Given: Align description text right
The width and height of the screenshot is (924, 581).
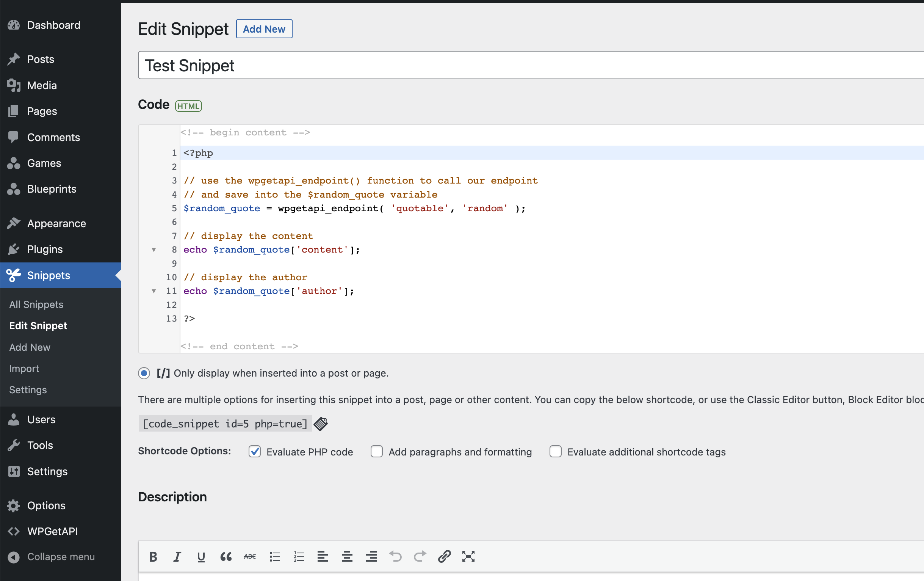Looking at the screenshot, I should 371,556.
